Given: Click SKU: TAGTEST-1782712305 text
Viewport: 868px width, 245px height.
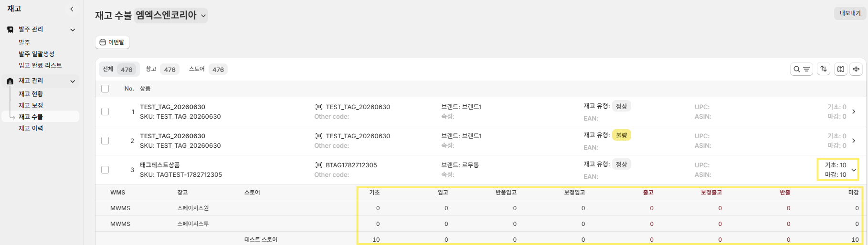Looking at the screenshot, I should pyautogui.click(x=181, y=175).
